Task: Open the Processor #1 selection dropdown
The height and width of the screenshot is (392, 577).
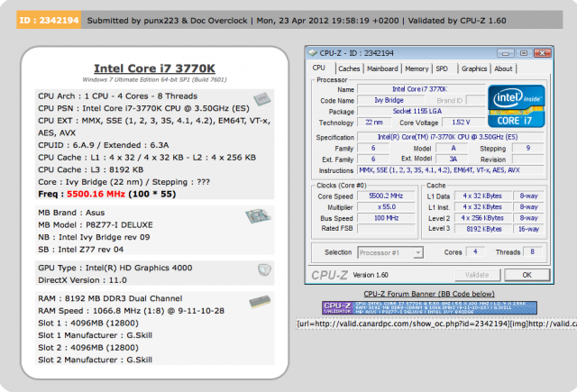Action: pyautogui.click(x=392, y=252)
